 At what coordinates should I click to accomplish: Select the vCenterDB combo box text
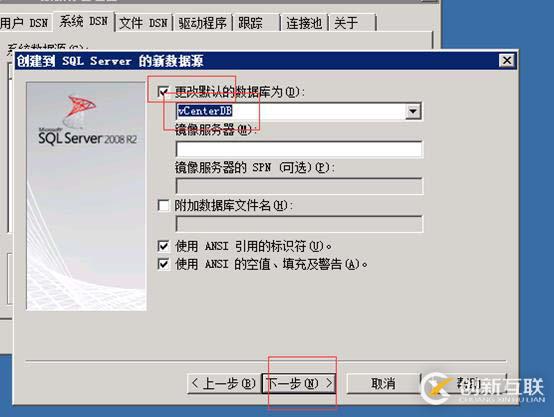click(x=205, y=111)
